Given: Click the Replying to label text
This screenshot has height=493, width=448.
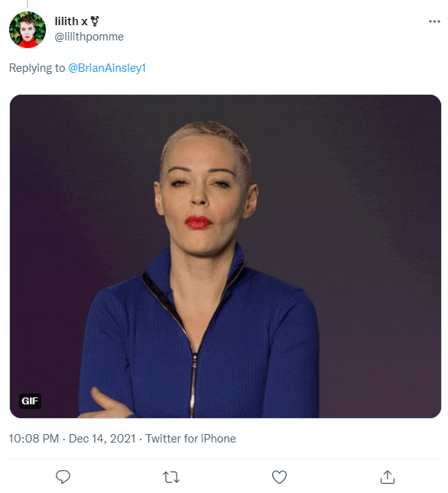Looking at the screenshot, I should 37,68.
